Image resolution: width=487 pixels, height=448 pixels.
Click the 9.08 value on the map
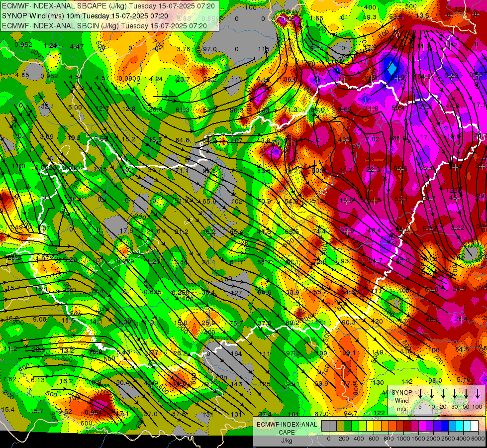pyautogui.click(x=40, y=319)
